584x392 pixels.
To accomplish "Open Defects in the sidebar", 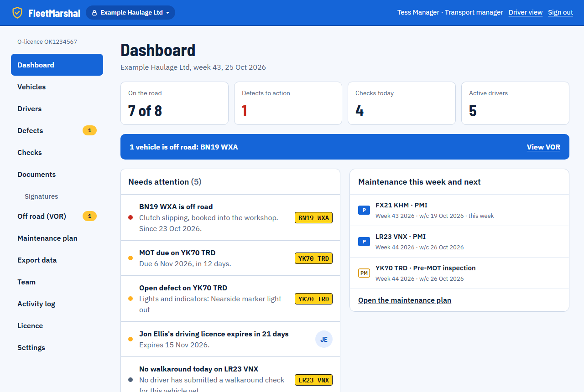I will click(x=57, y=130).
